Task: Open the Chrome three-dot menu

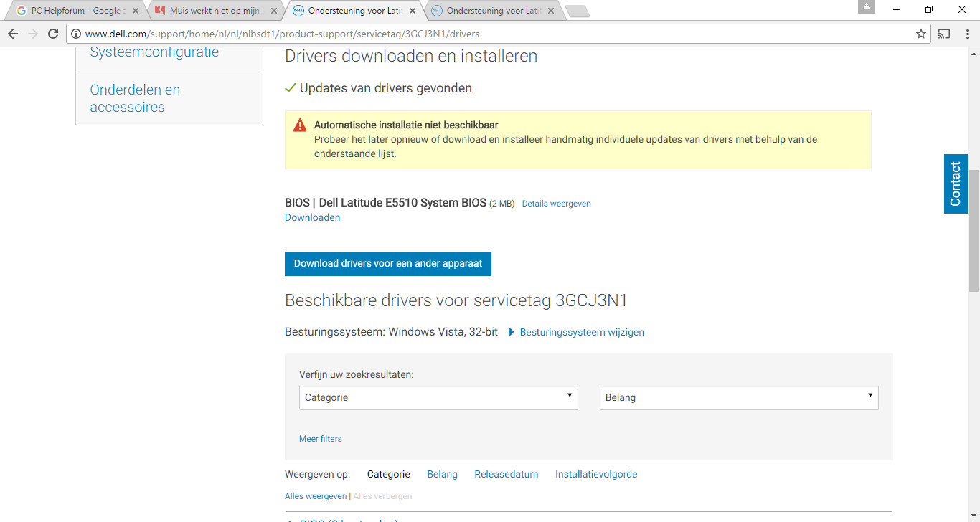Action: click(x=966, y=34)
